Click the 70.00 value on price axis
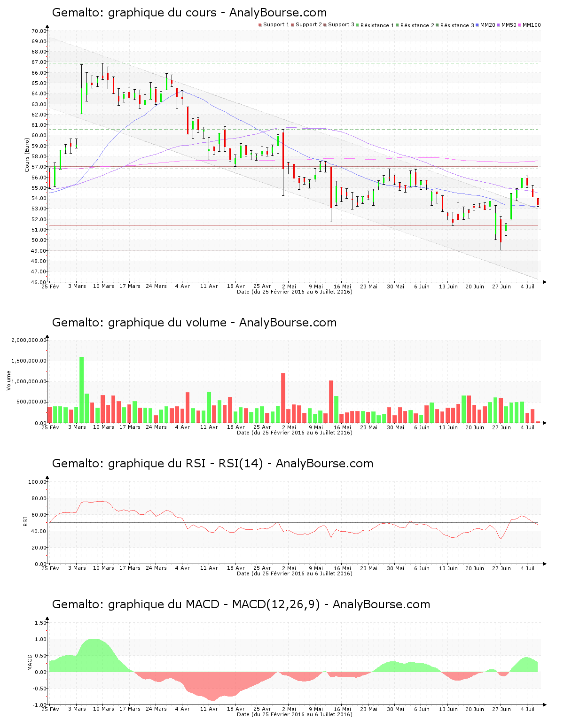The image size is (564, 728). point(39,31)
